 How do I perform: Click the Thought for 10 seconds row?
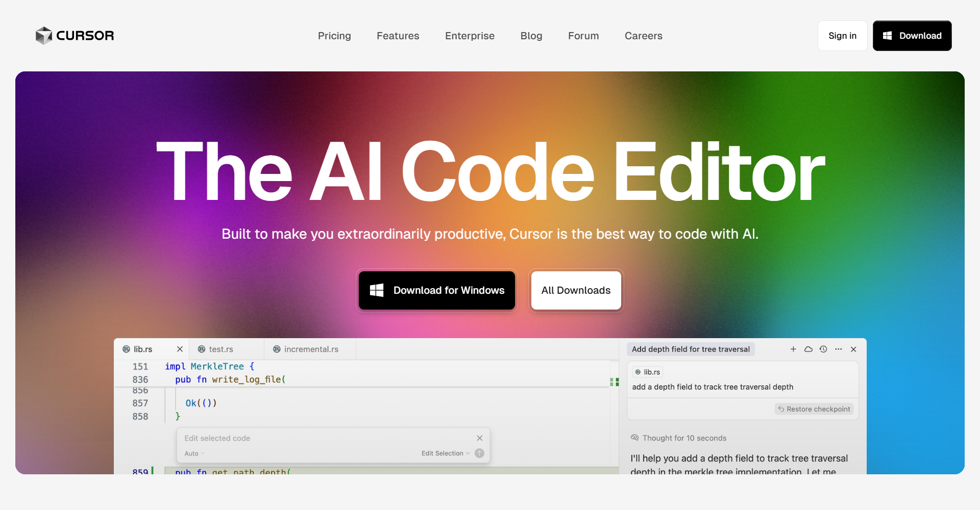(678, 438)
